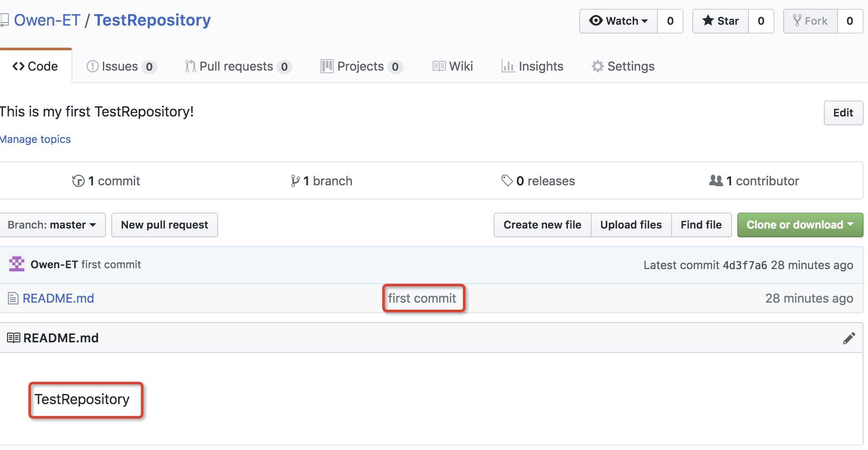Click the Owen-ET avatar identicon

(x=17, y=264)
